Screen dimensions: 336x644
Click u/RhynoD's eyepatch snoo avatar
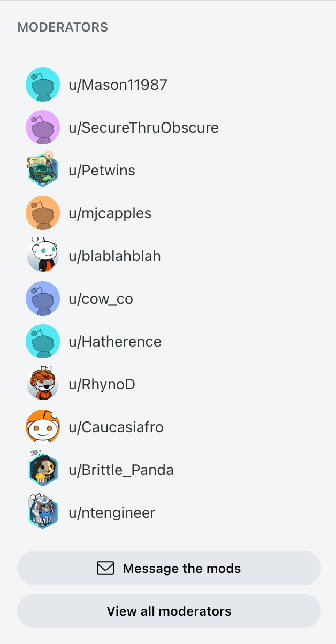[x=43, y=383]
